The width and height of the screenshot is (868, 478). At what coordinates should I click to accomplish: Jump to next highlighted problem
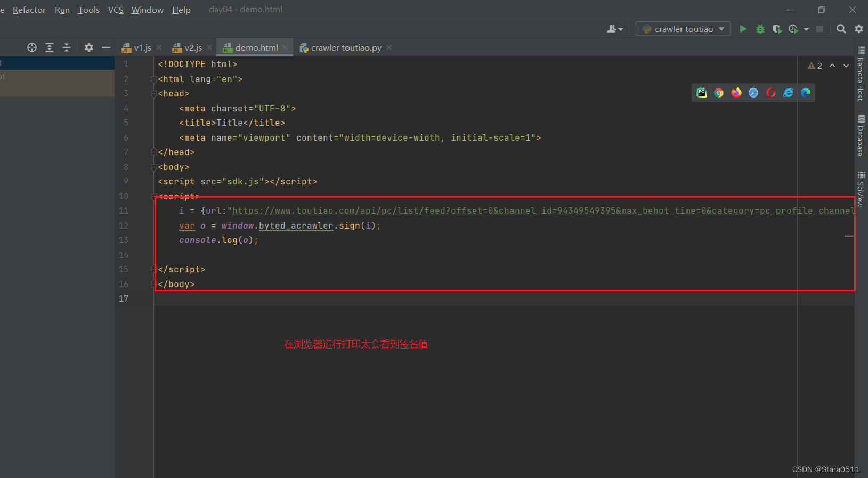point(846,66)
